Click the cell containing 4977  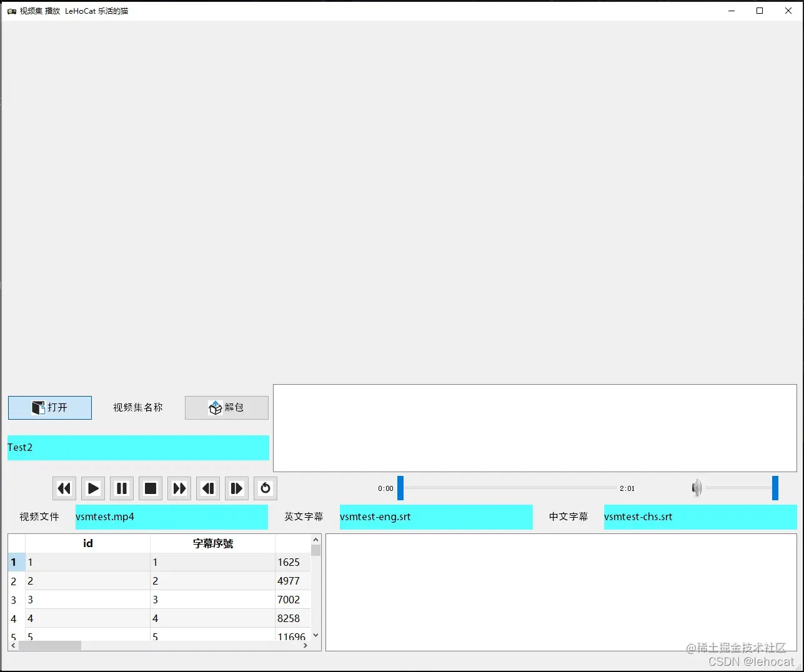click(292, 581)
